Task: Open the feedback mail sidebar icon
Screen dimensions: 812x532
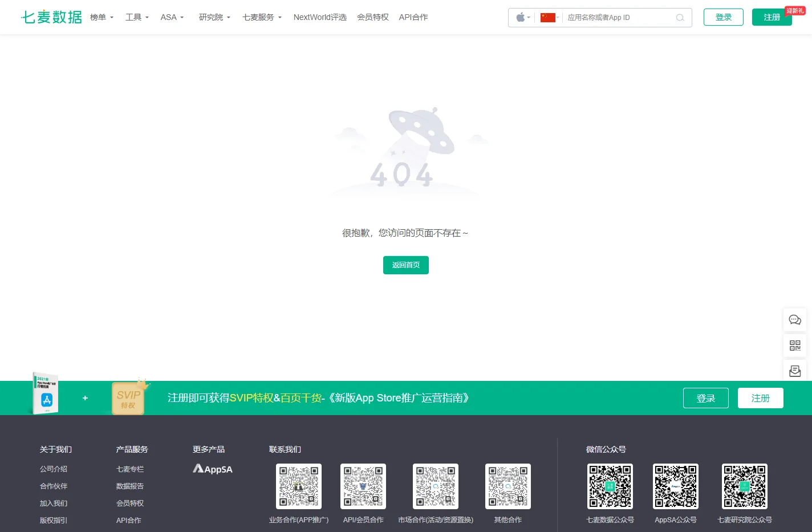Action: pos(795,371)
